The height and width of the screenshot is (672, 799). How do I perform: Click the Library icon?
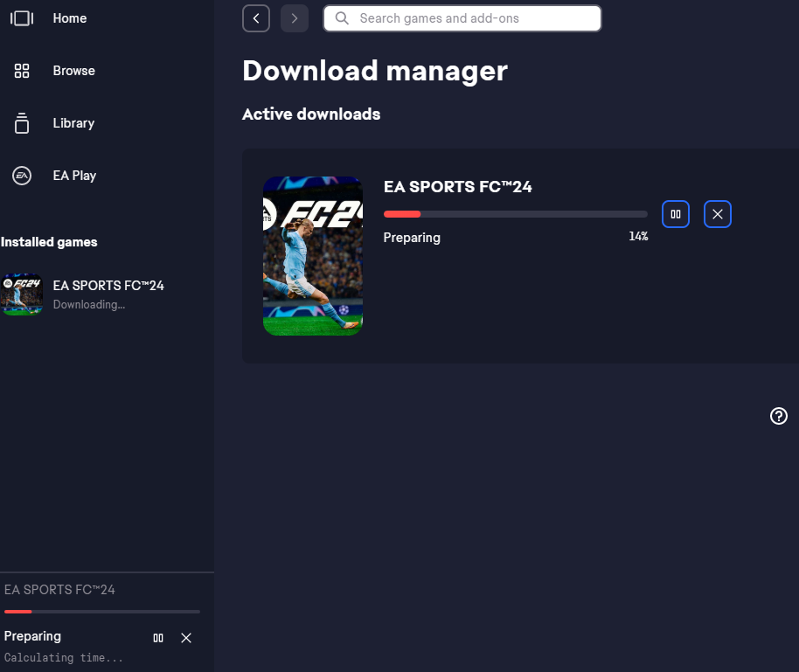(21, 123)
